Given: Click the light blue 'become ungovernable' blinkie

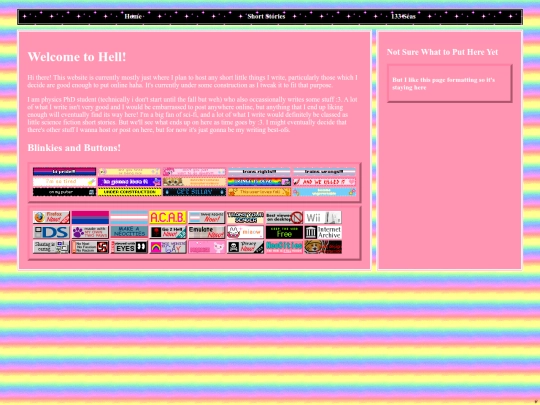Looking at the screenshot, I should pos(324,192).
